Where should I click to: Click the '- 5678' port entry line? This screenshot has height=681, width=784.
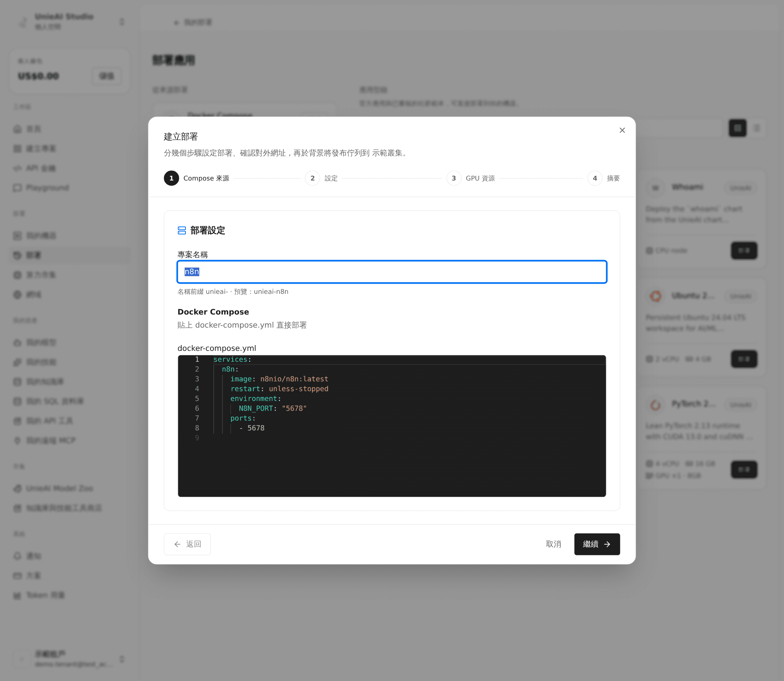coord(252,428)
